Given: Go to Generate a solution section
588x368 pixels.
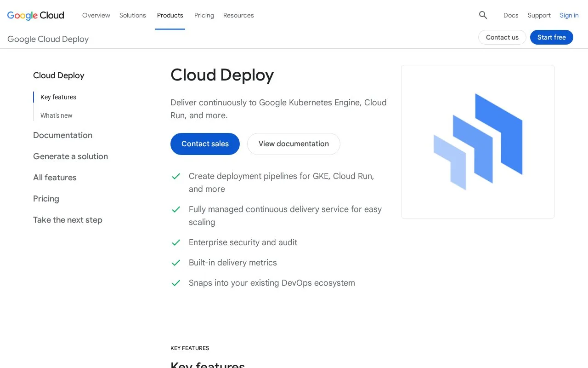Looking at the screenshot, I should [71, 156].
